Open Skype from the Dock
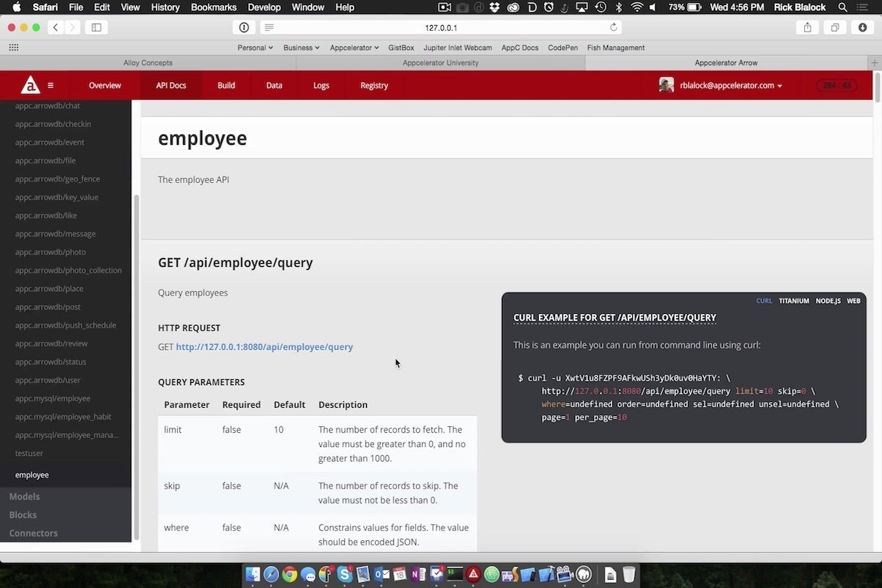Screen dimensions: 882x588 [x=345, y=574]
